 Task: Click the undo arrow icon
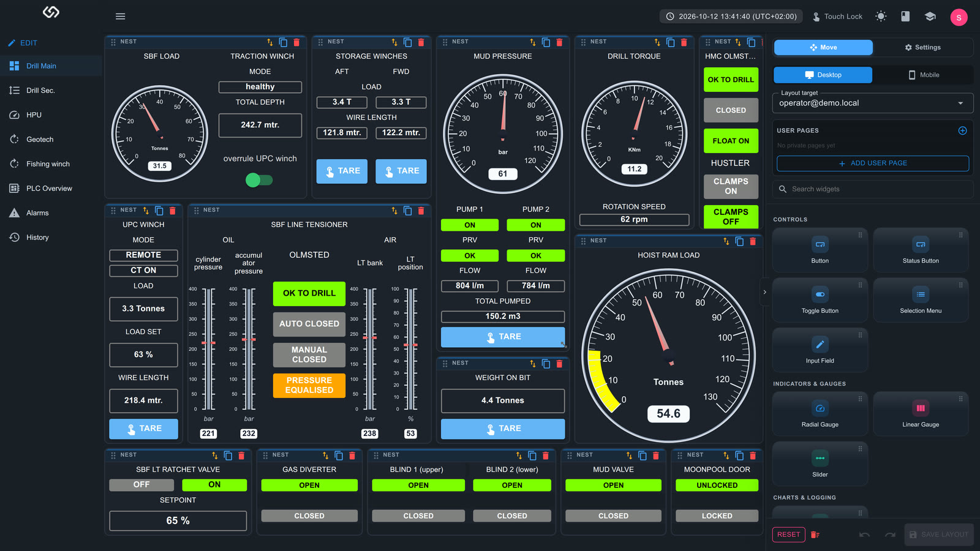coord(864,534)
